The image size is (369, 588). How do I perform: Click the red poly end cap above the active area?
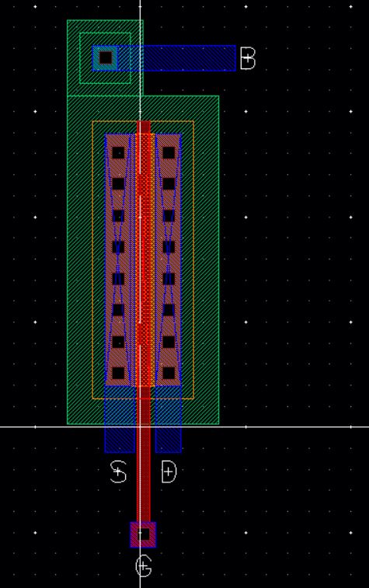[144, 127]
